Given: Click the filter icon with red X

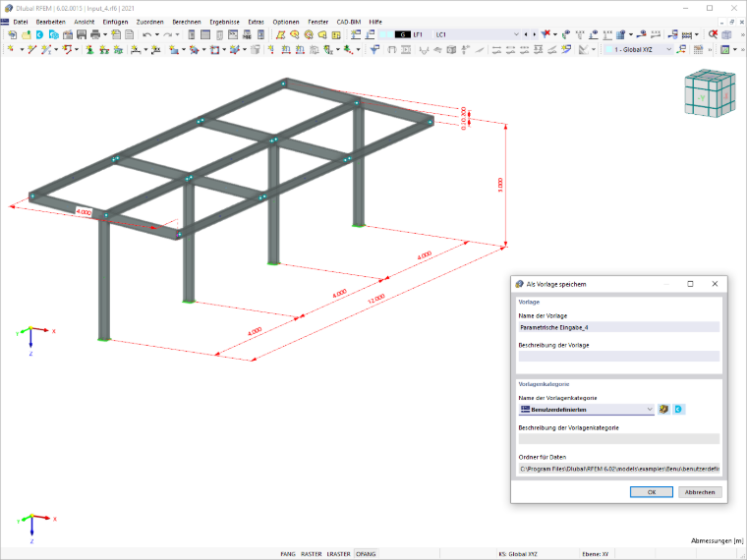Looking at the screenshot, I should click(546, 34).
